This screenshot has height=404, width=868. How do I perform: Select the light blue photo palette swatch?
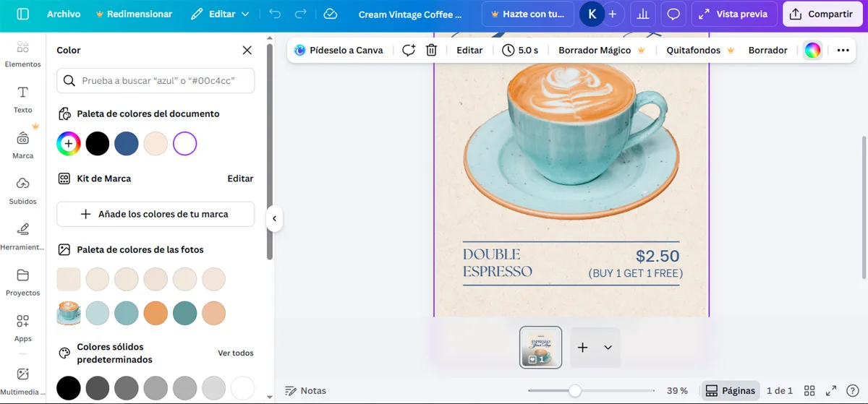[98, 314]
